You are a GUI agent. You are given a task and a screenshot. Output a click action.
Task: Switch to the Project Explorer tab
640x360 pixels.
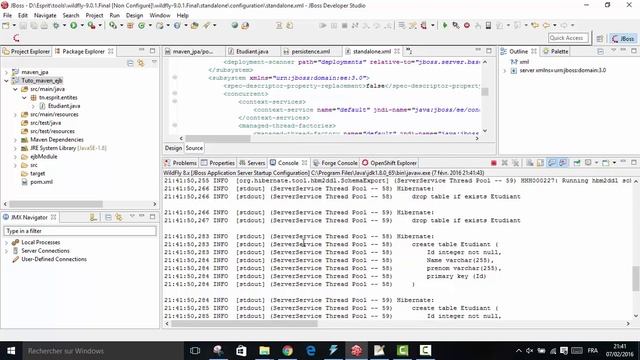(x=27, y=51)
